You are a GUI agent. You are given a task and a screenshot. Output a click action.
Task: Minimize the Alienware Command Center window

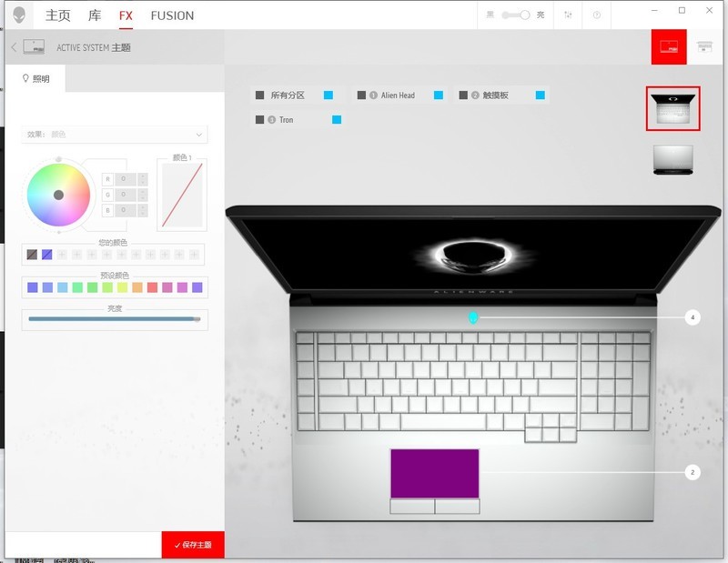click(x=654, y=11)
